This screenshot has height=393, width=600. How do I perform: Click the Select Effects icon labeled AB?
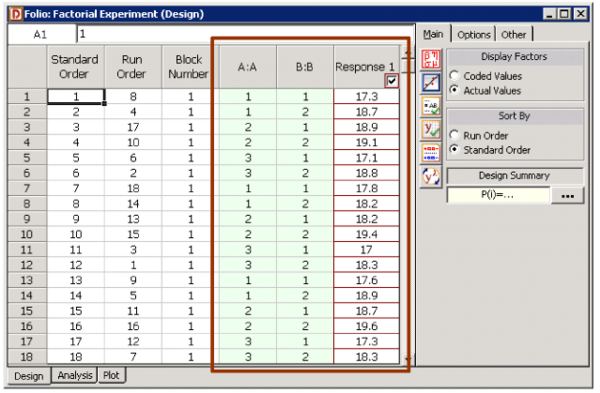(431, 106)
